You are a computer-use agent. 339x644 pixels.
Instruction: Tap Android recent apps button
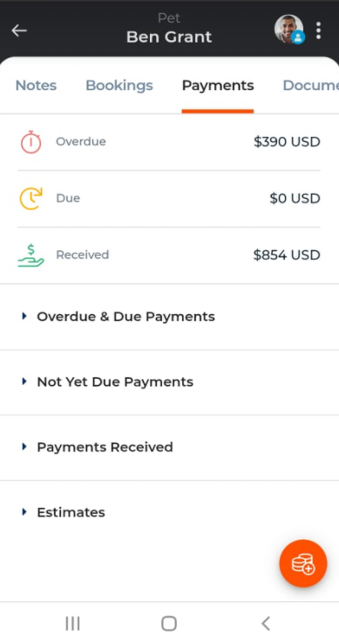pos(72,623)
